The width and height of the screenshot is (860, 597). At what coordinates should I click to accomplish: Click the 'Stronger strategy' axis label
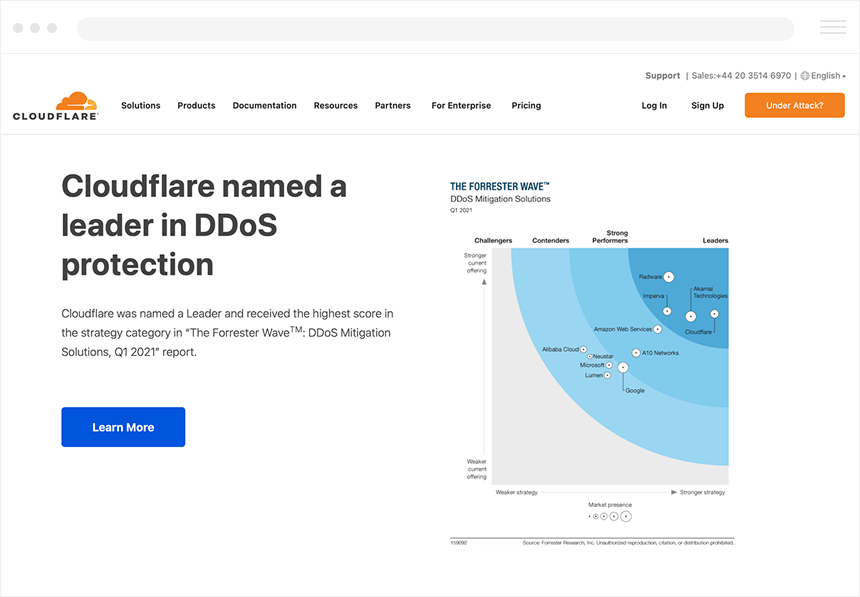[703, 492]
